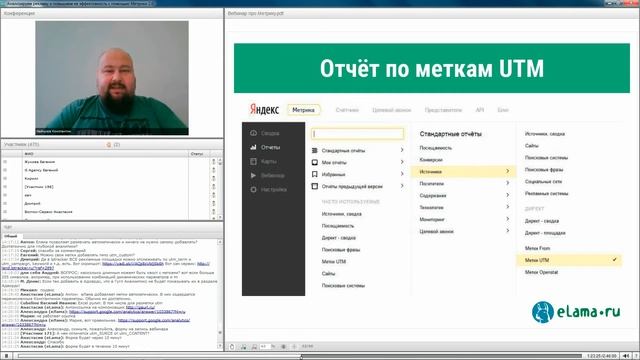
Task: Select the hand tool in slide toolbar
Action: coord(232,347)
